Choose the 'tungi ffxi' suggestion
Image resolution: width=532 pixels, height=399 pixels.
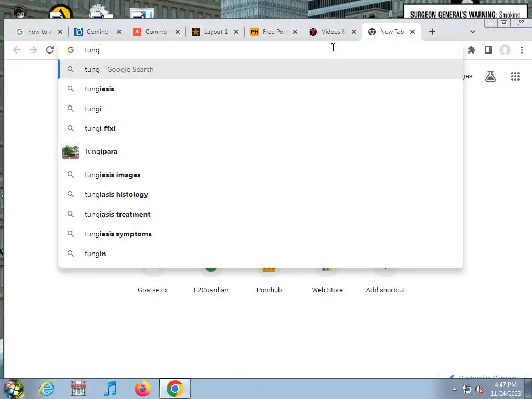click(261, 128)
